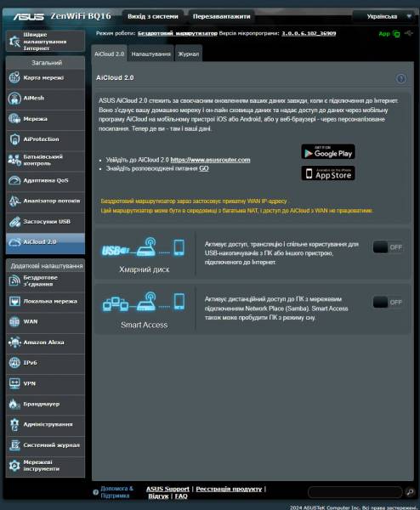Image resolution: width=420 pixels, height=510 pixels.
Task: Open the Реєстрація продукту link
Action: point(229,489)
